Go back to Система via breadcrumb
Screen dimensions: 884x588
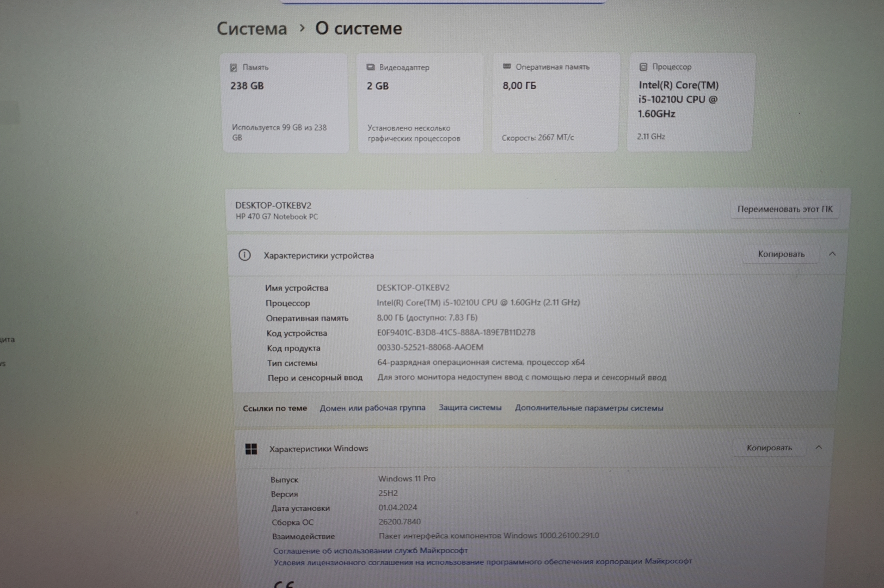(x=251, y=28)
